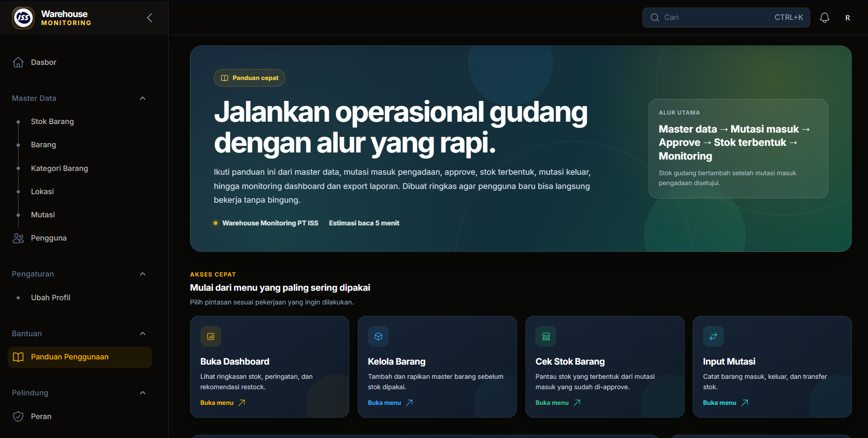Image resolution: width=868 pixels, height=438 pixels.
Task: Collapse the Master Data section
Action: point(143,98)
